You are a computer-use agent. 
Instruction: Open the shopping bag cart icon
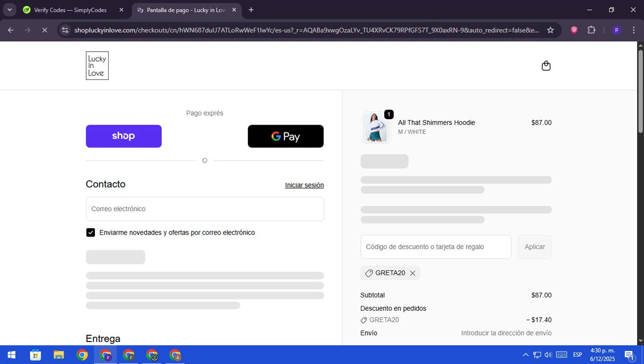[546, 66]
